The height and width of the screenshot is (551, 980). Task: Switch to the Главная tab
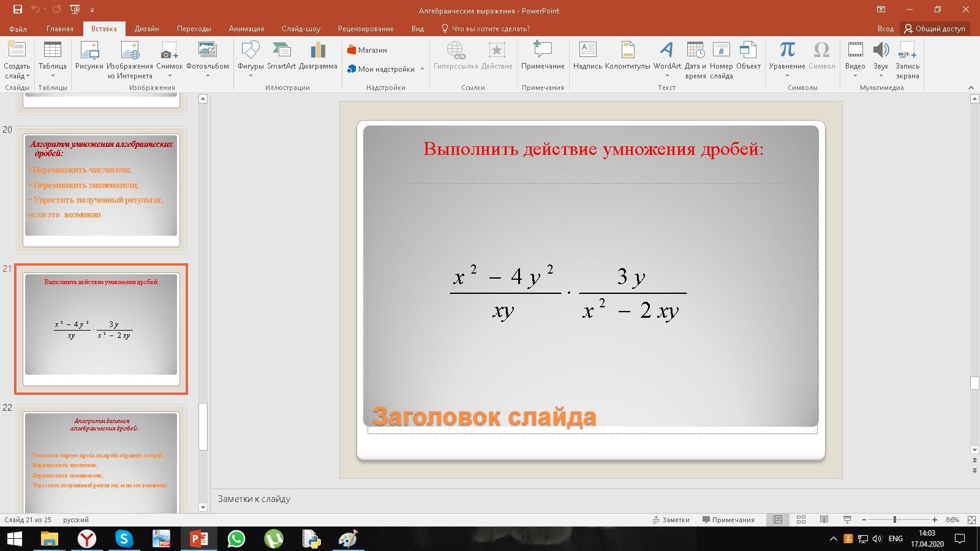click(60, 29)
